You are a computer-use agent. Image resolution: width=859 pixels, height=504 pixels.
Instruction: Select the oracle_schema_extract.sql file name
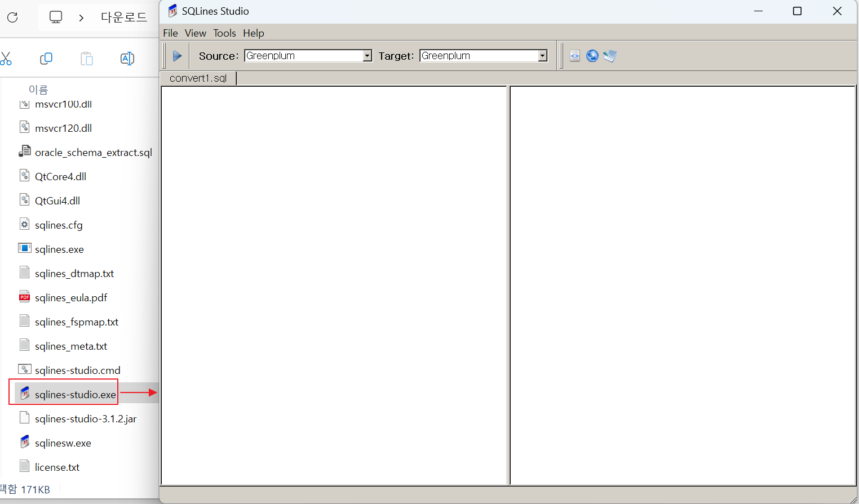(94, 153)
